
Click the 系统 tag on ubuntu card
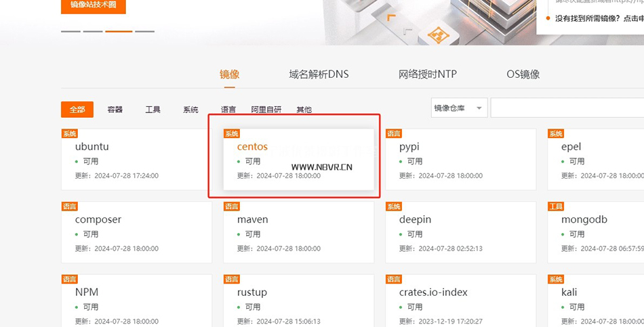[x=70, y=133]
